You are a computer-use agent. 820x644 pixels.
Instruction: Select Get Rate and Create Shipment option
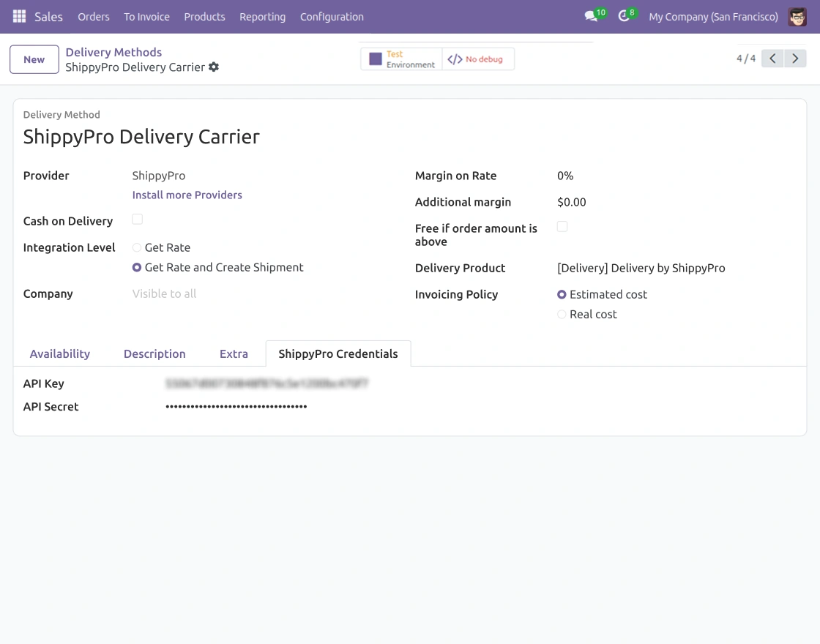(136, 267)
